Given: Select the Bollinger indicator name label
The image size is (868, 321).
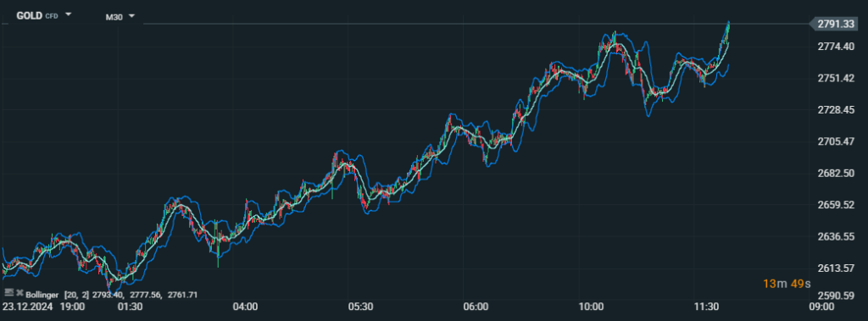Looking at the screenshot, I should [42, 295].
